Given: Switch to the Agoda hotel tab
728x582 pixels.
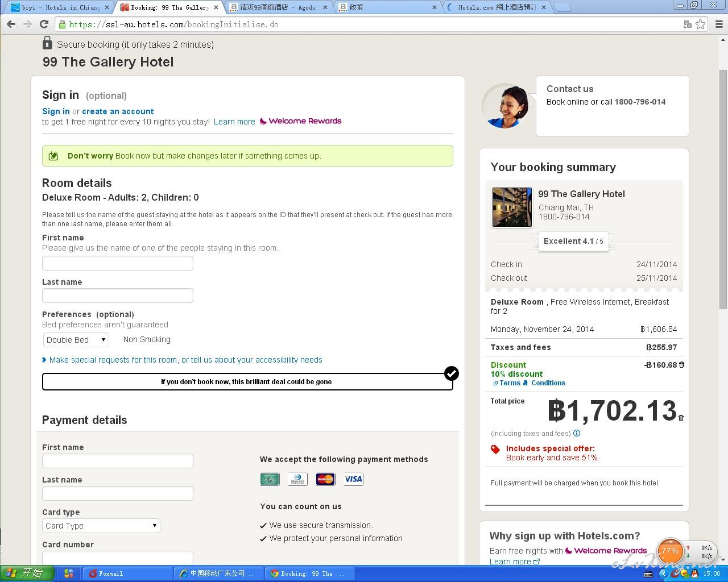Looking at the screenshot, I should pos(279,7).
